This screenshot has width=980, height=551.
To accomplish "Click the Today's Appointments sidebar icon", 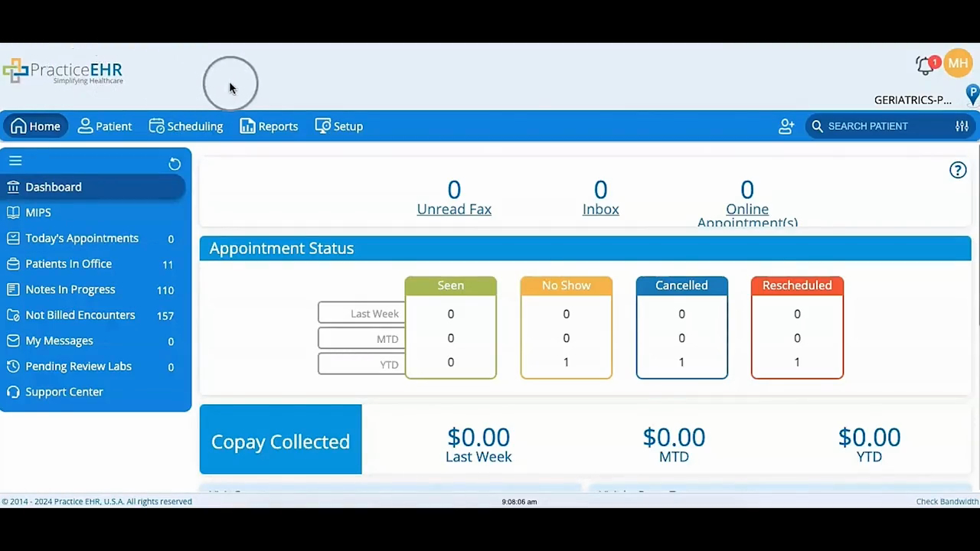I will (13, 238).
